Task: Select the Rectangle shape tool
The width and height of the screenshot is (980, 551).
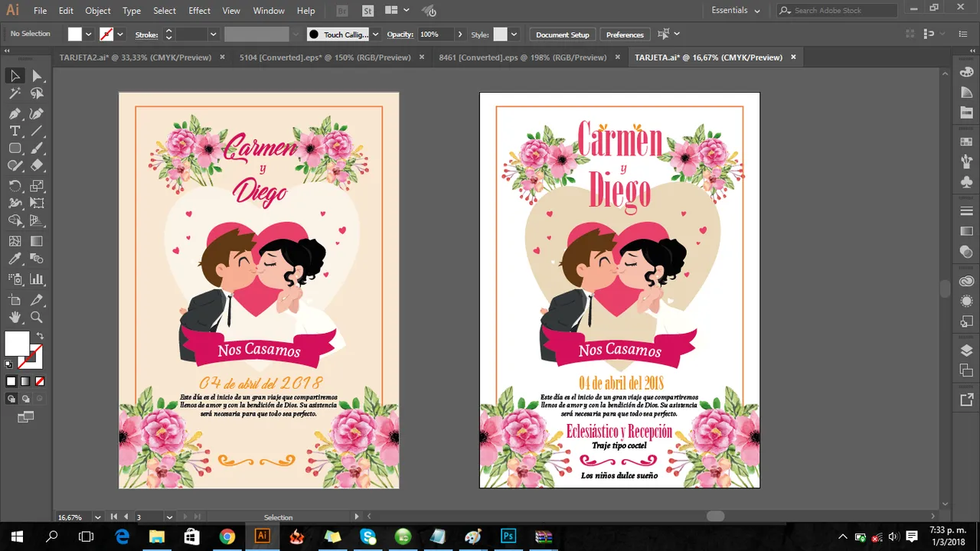Action: (x=15, y=148)
